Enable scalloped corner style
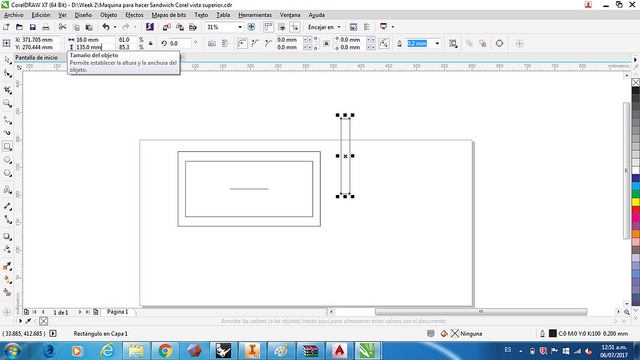Image resolution: width=640 pixels, height=360 pixels. pos(255,43)
